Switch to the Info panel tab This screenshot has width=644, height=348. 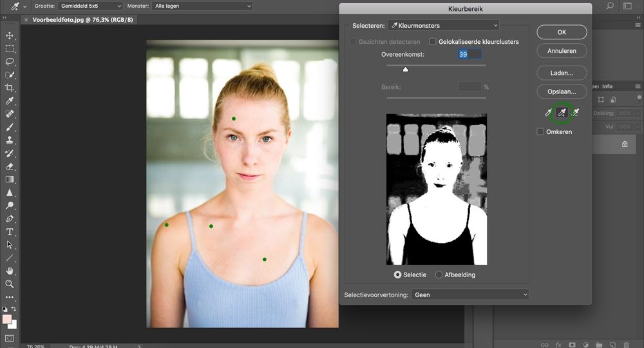coord(607,86)
